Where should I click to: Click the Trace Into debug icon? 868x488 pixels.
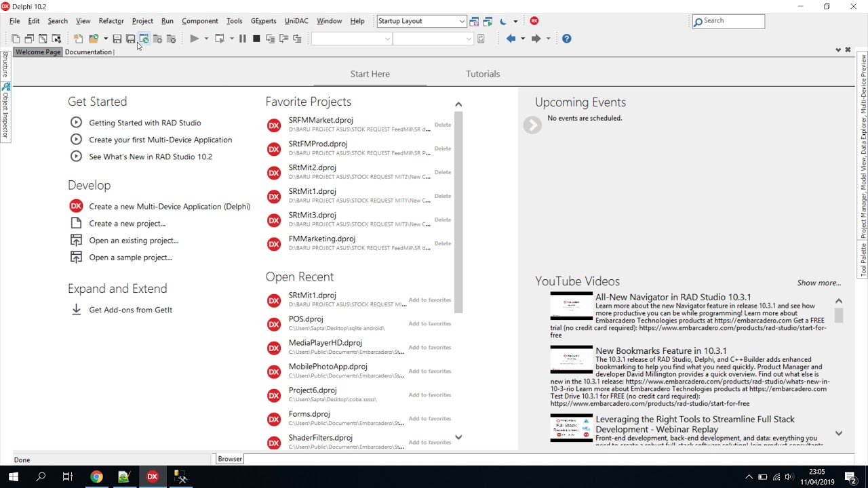(270, 39)
